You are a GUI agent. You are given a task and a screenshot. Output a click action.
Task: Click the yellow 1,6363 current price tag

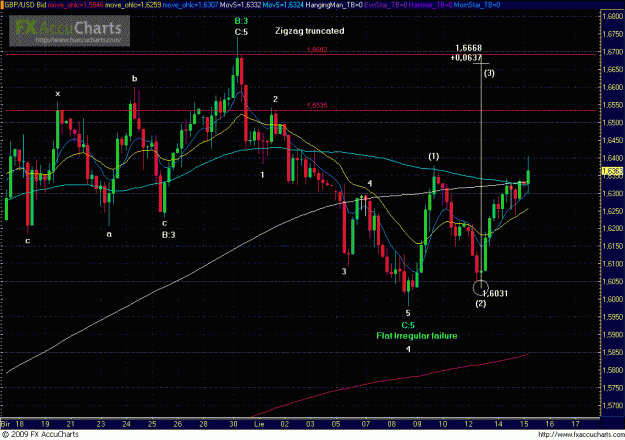[x=612, y=172]
